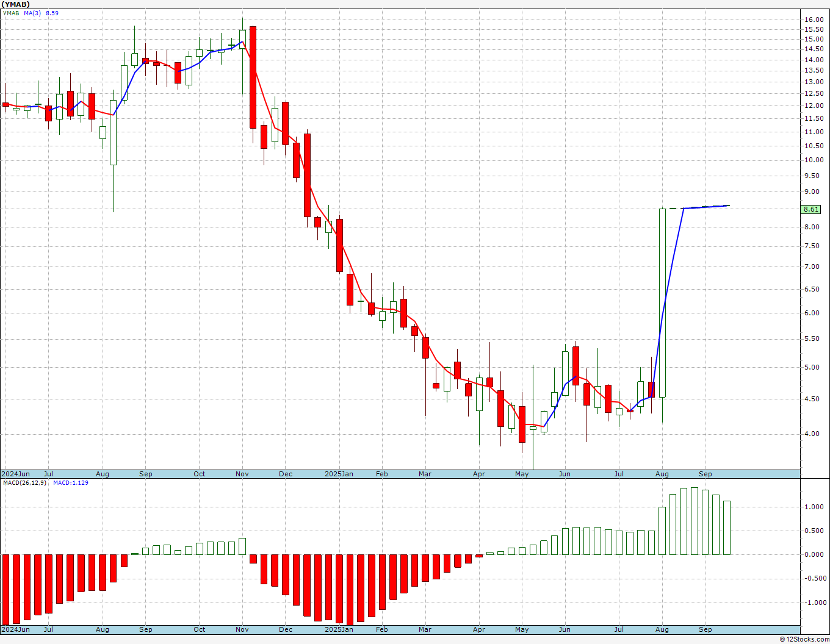Screen dimensions: 830x644
Task: Select 7.00 on the price axis
Action: (x=812, y=267)
